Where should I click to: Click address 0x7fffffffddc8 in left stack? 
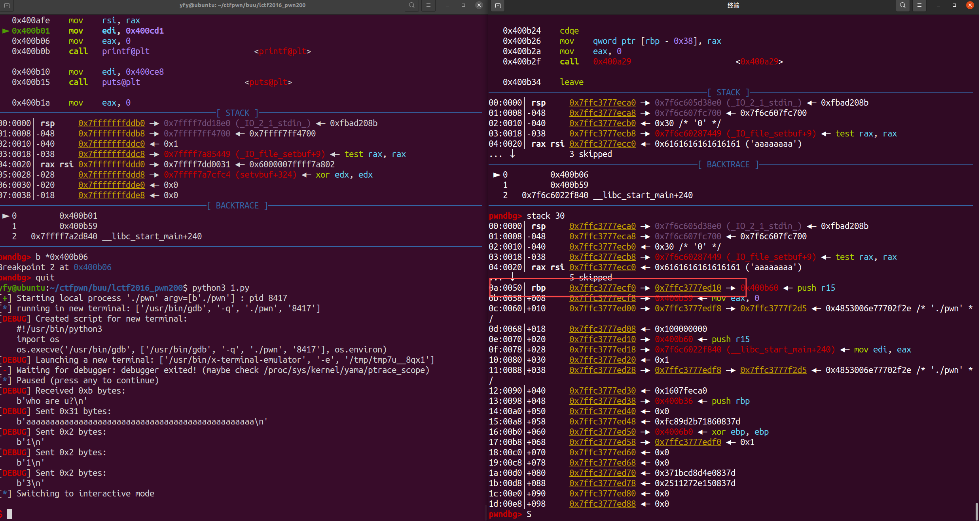click(x=112, y=154)
